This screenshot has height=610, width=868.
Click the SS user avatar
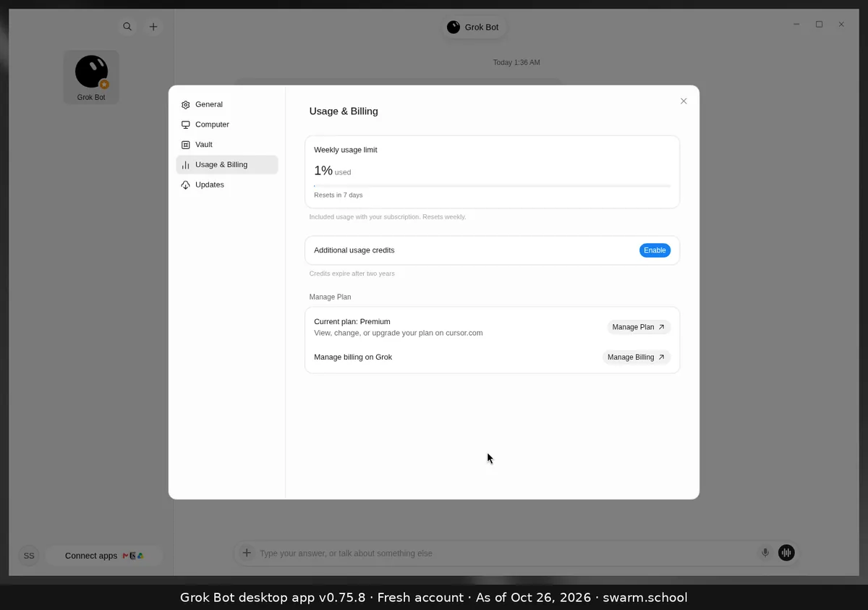pyautogui.click(x=29, y=556)
